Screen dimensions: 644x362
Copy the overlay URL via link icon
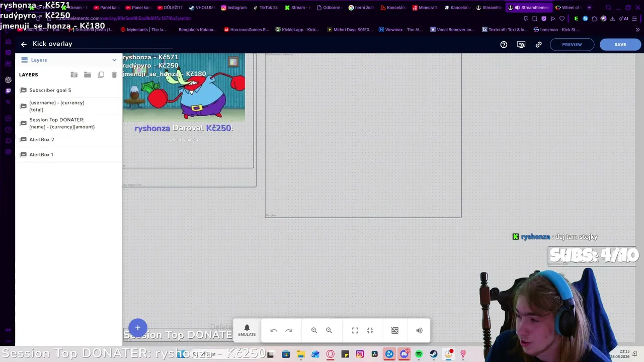538,44
